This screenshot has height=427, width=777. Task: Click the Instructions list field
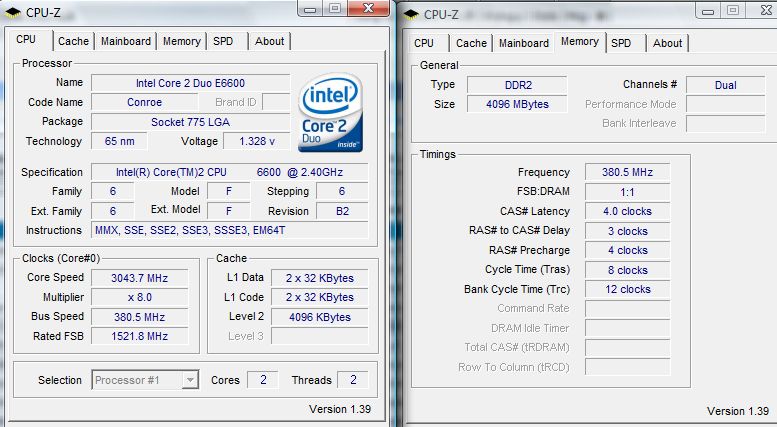click(229, 230)
